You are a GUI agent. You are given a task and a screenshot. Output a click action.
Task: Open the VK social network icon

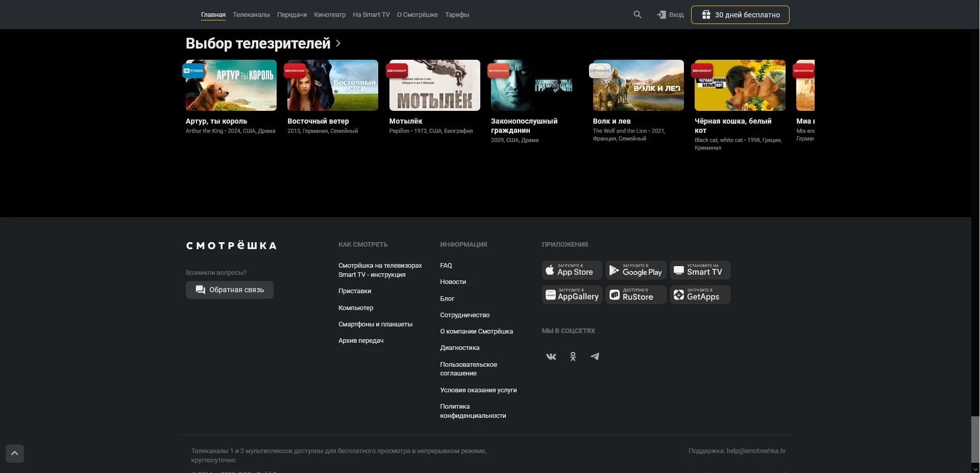[551, 357]
